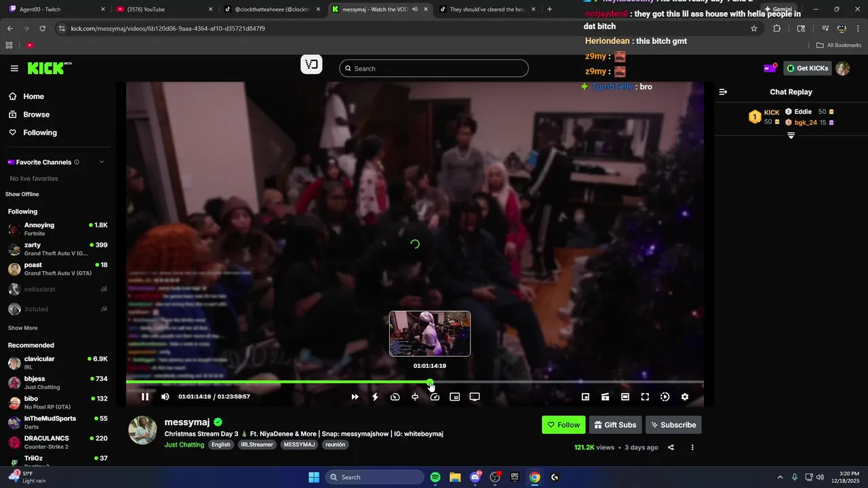Click Show More under Following

tap(23, 328)
